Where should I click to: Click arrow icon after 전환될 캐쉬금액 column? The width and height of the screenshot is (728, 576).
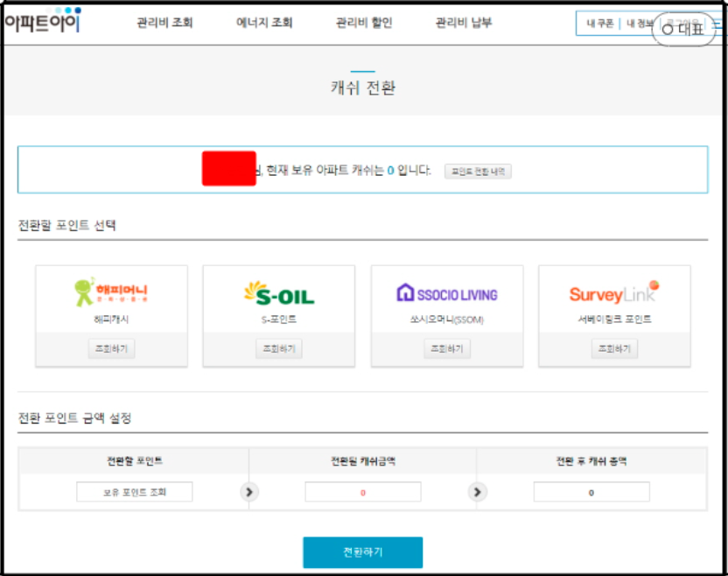477,492
